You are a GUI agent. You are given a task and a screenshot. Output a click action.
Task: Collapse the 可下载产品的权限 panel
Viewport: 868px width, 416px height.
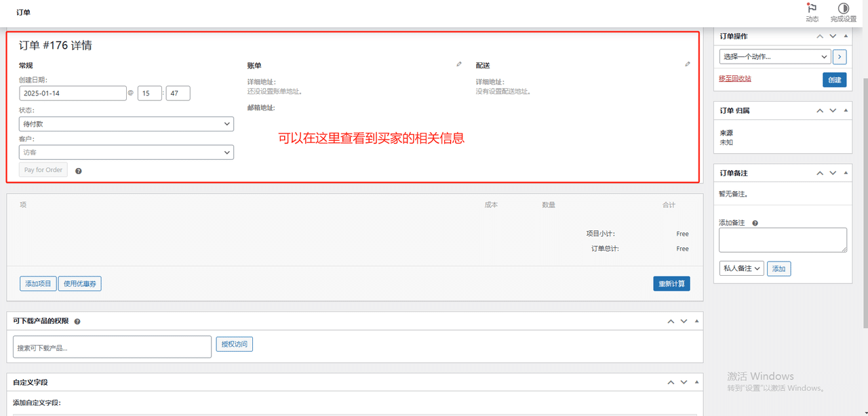pos(696,321)
